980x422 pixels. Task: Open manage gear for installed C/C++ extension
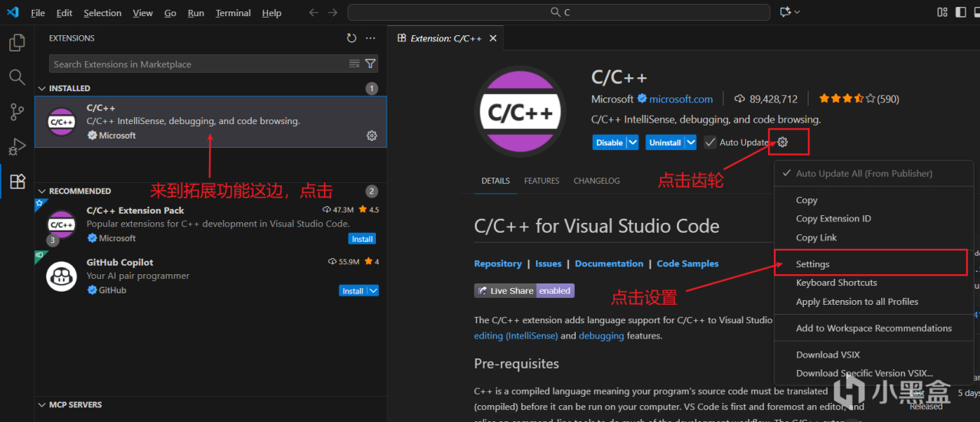pos(371,136)
